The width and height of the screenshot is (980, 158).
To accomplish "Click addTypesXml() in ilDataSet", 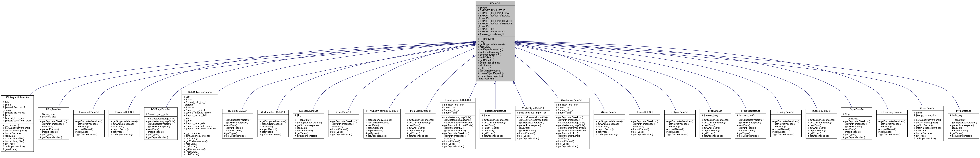I will tap(487, 78).
